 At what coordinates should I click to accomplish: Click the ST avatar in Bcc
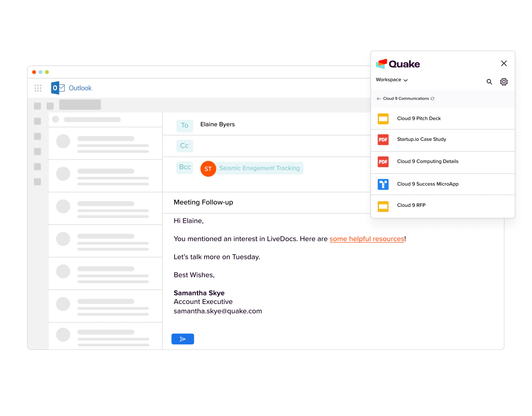point(208,169)
